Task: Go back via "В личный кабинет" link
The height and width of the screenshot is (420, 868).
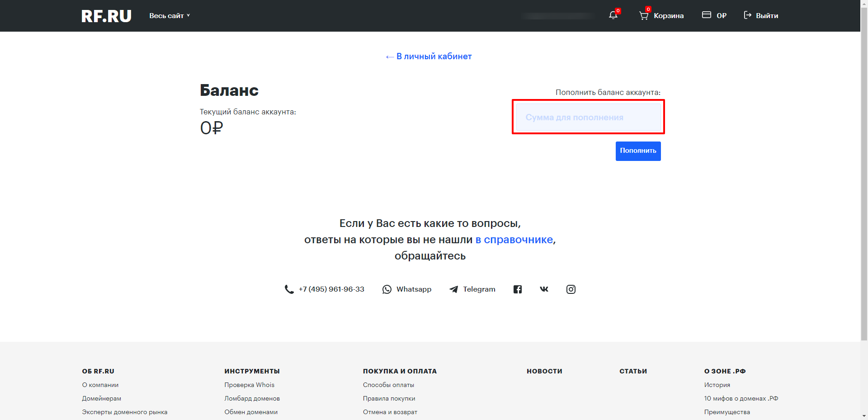Action: 429,57
